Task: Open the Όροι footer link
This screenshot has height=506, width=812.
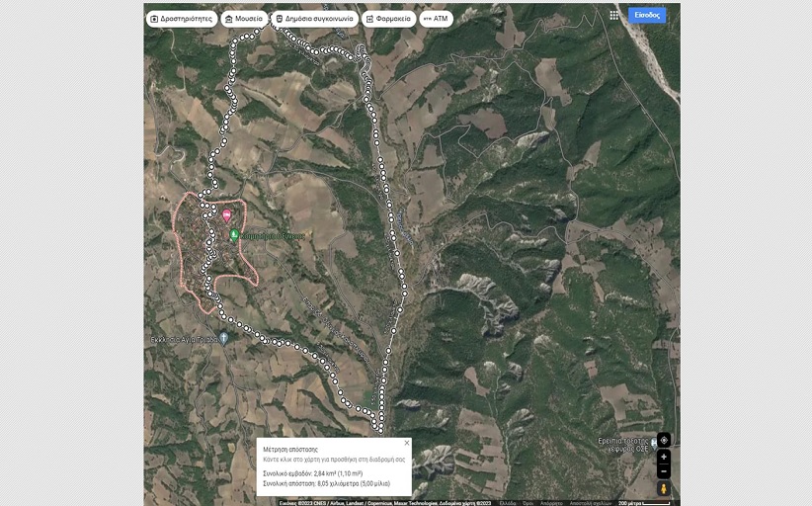Action: coord(528,503)
